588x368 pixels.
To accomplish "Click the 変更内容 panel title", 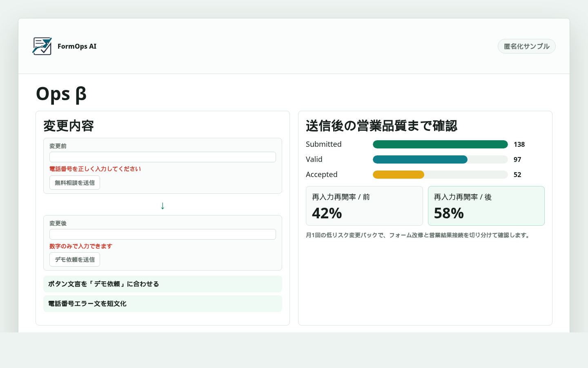I will (68, 126).
